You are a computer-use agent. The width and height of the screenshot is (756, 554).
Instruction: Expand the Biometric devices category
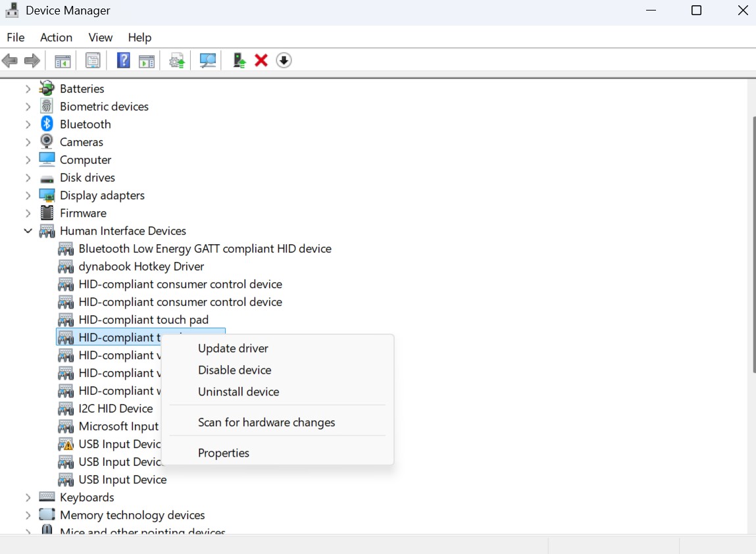(28, 107)
